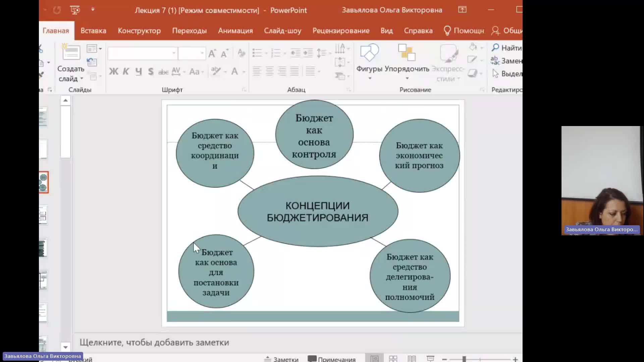
Task: Click the Repeat action icon in quick access
Action: (x=57, y=10)
